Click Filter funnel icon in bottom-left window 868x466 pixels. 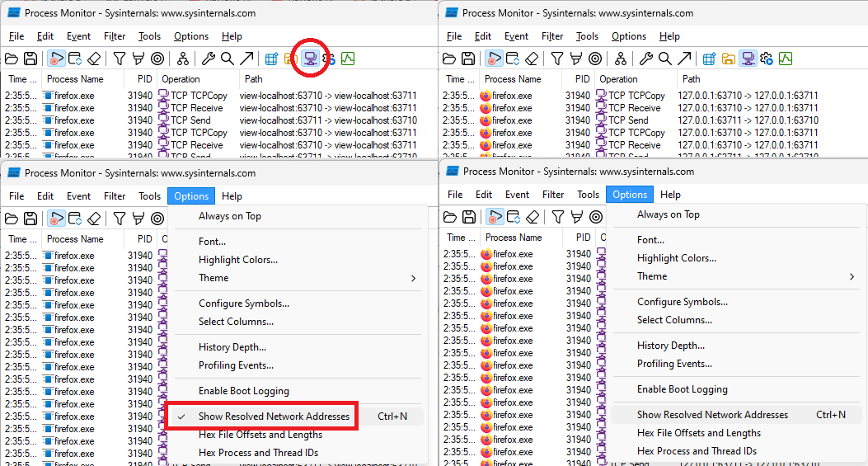point(119,219)
